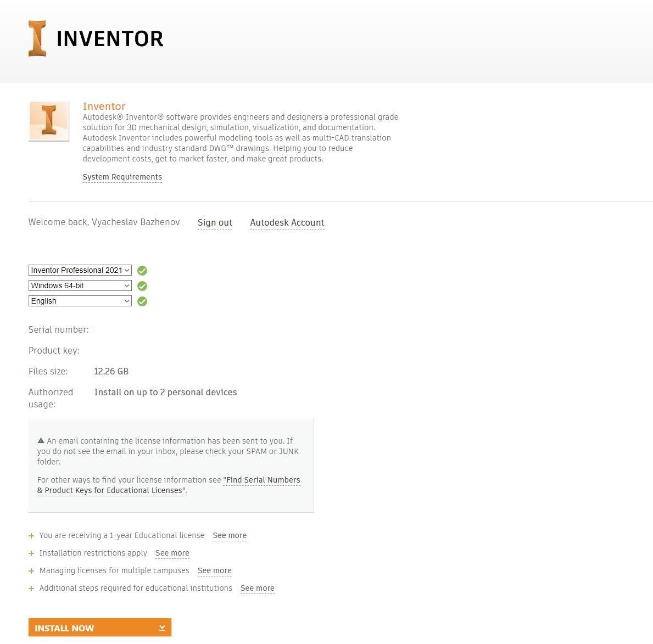Expand Additional steps for educational institutions plus
This screenshot has height=644, width=653.
point(31,588)
